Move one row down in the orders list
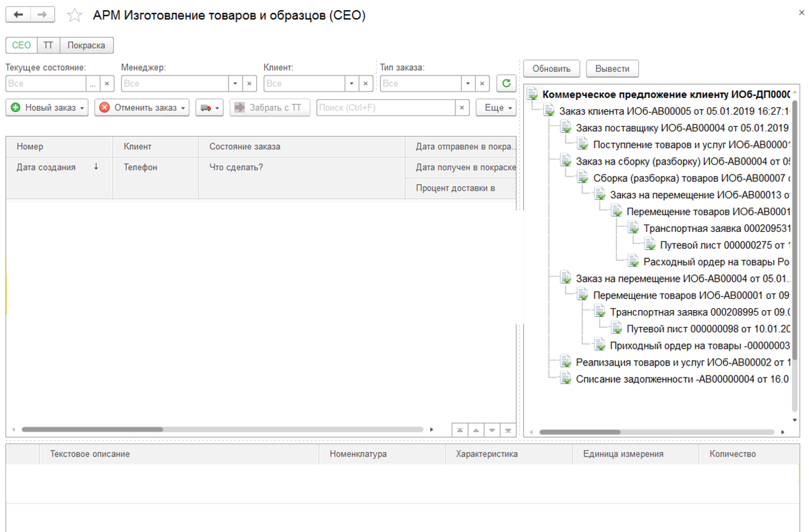The width and height of the screenshot is (809, 532). (x=492, y=430)
